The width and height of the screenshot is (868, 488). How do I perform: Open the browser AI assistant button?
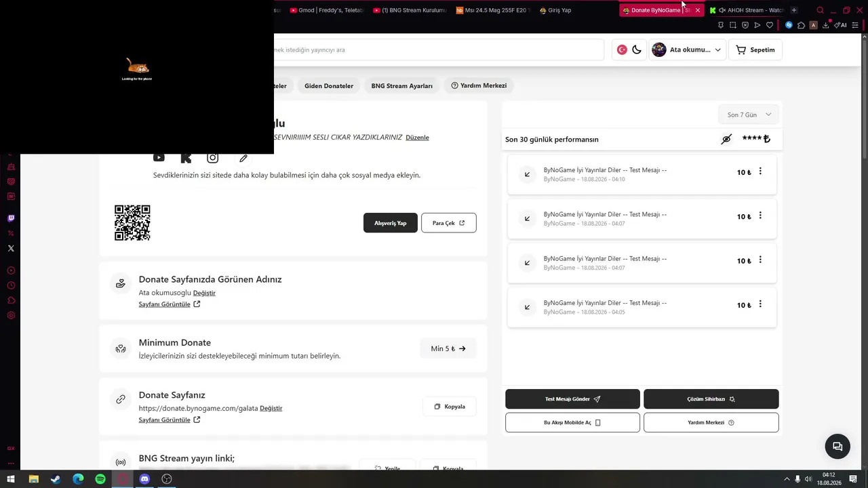841,25
